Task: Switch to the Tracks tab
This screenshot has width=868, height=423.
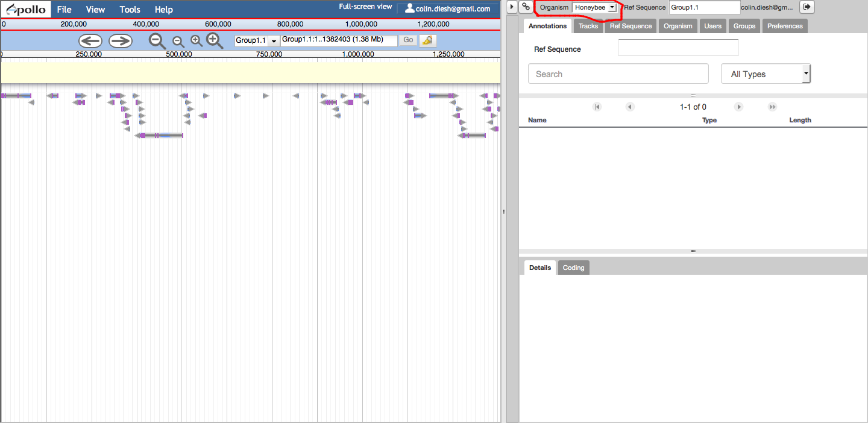Action: point(588,26)
